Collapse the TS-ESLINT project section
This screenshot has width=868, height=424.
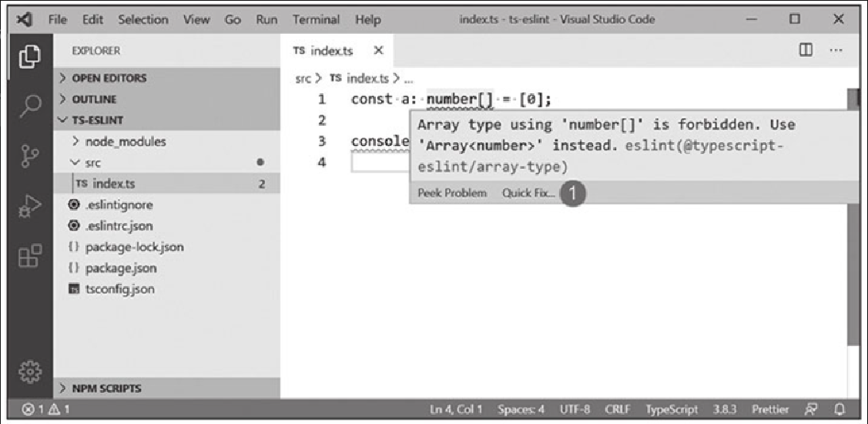166,120
